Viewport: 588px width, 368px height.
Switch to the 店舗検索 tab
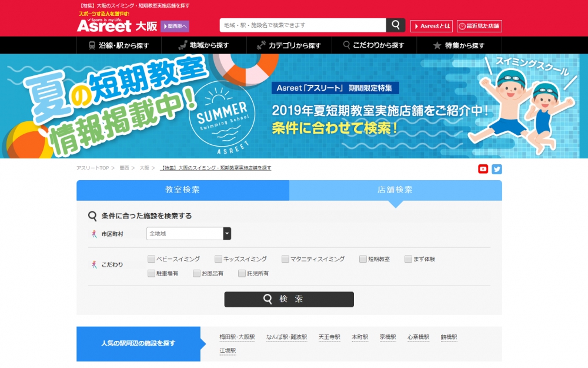[396, 190]
